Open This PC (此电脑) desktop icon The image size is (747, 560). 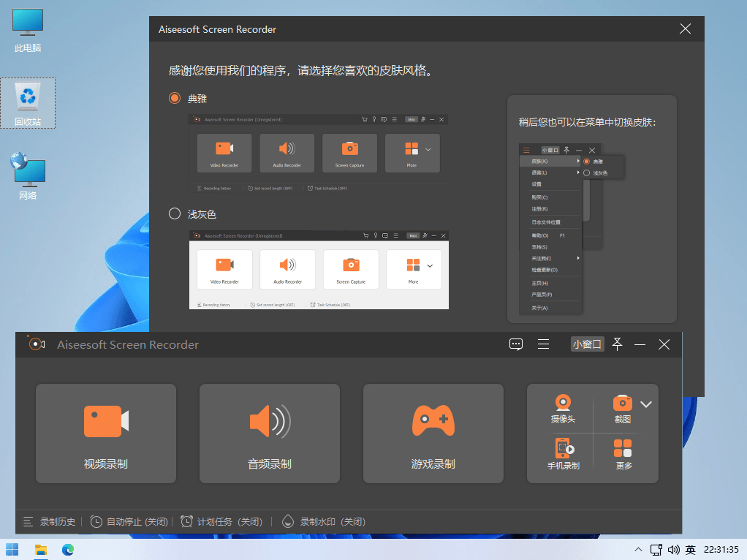pyautogui.click(x=28, y=30)
